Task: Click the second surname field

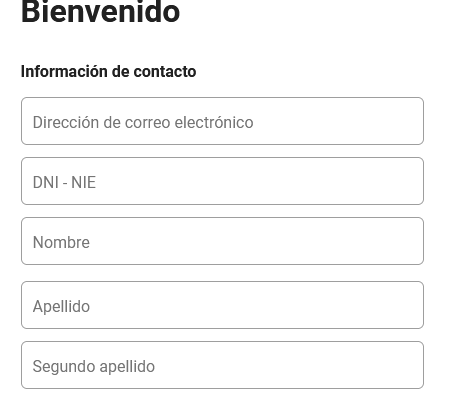Action: pos(222,365)
